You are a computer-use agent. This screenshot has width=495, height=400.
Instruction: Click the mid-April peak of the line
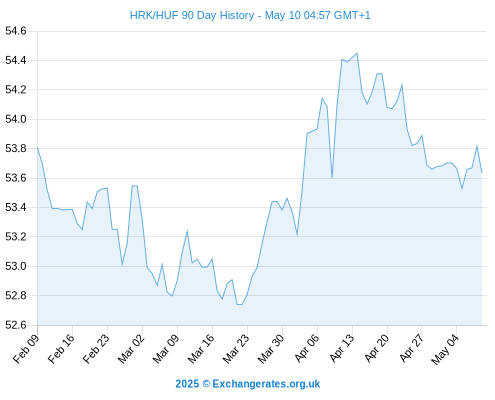tap(357, 53)
